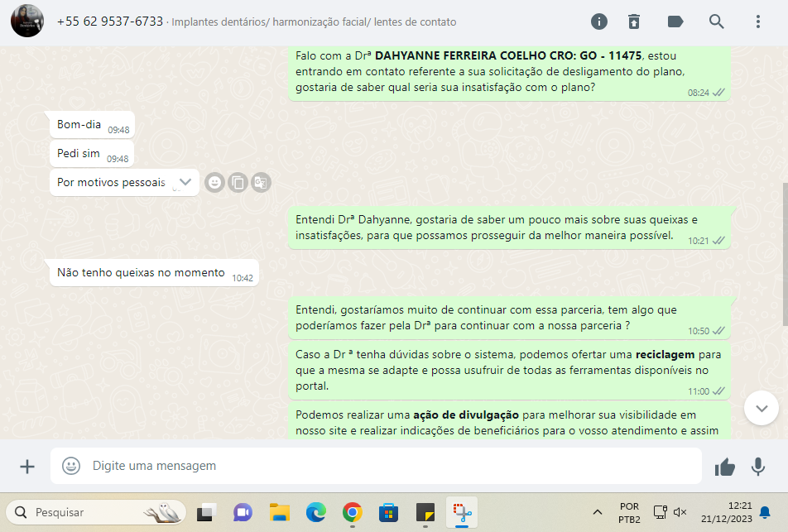The width and height of the screenshot is (788, 532).
Task: Copy the 'Por motivos pessoais' message
Action: pos(238,182)
